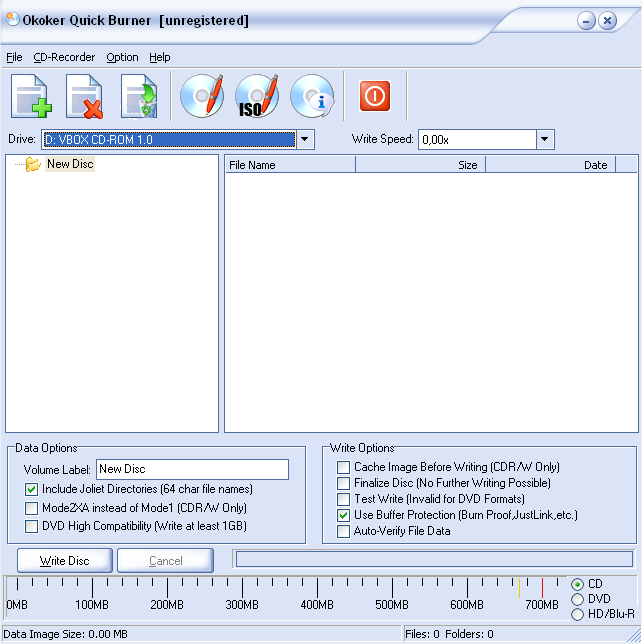Select the New Disc tree item

pyautogui.click(x=70, y=164)
